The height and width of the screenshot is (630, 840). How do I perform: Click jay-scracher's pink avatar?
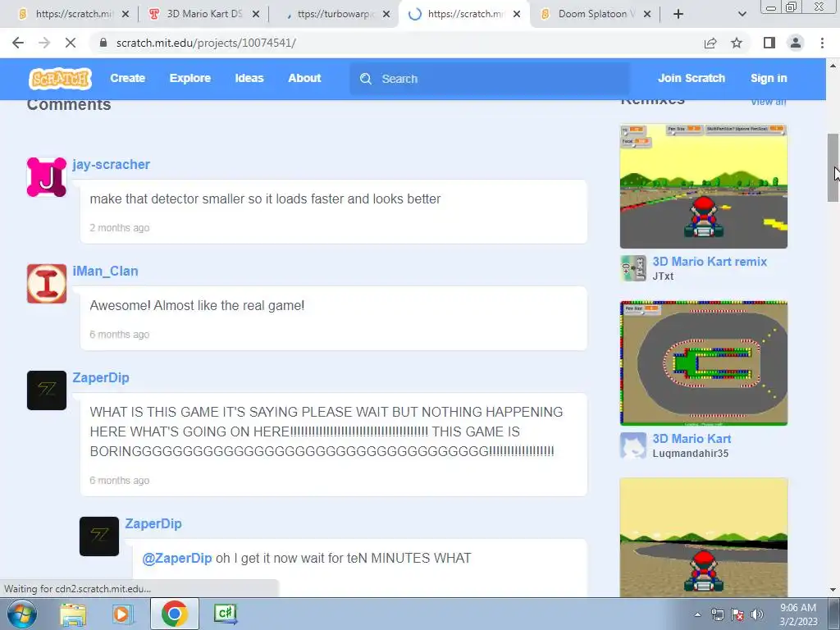(47, 177)
